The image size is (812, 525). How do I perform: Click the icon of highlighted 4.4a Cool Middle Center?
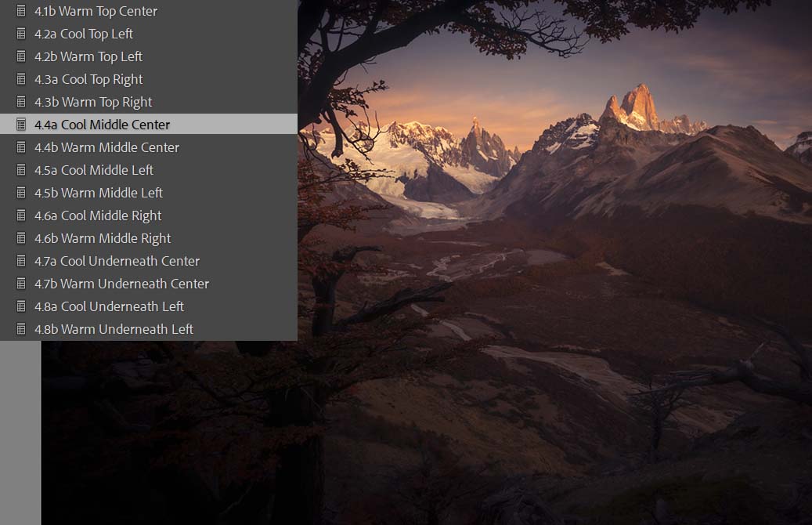(x=21, y=125)
